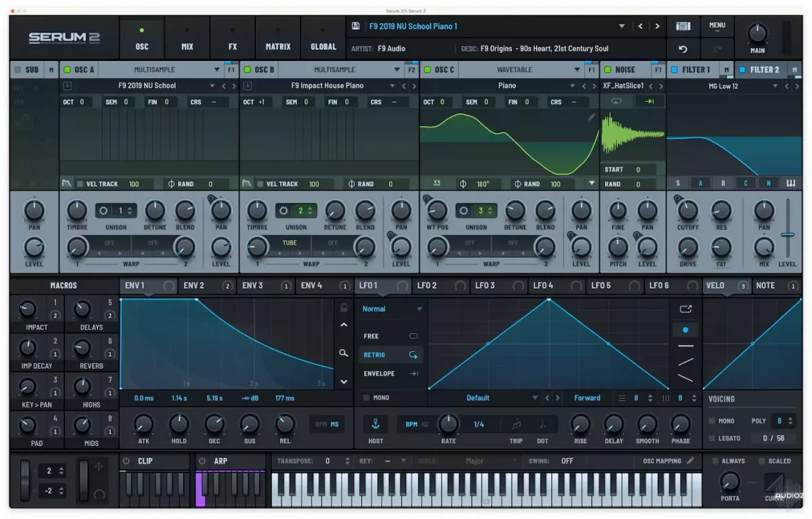Click the OSC A unison gear icon
Screen dimensions: 812x519
(104, 210)
